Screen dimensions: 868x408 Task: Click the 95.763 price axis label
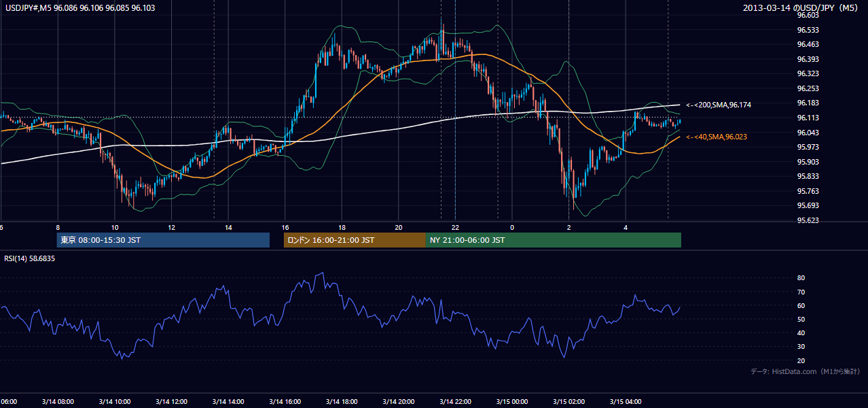(x=808, y=191)
